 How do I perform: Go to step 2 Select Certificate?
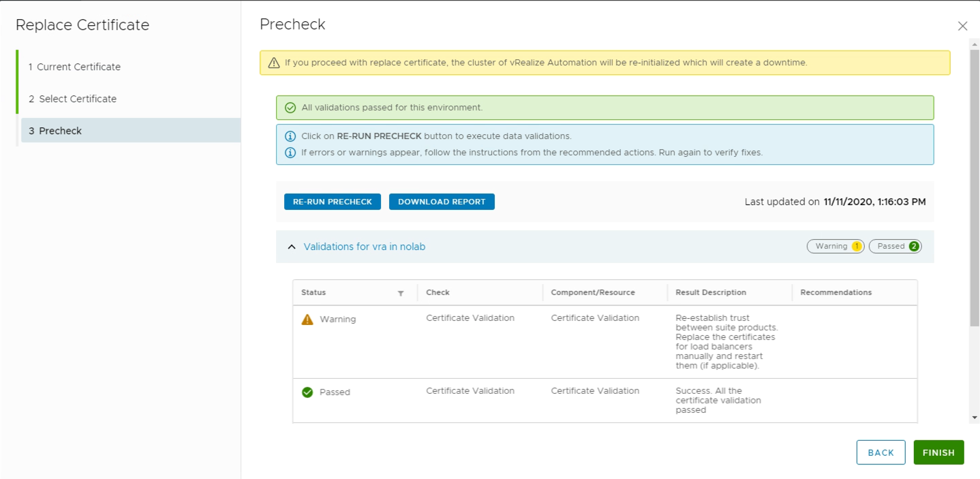[72, 99]
